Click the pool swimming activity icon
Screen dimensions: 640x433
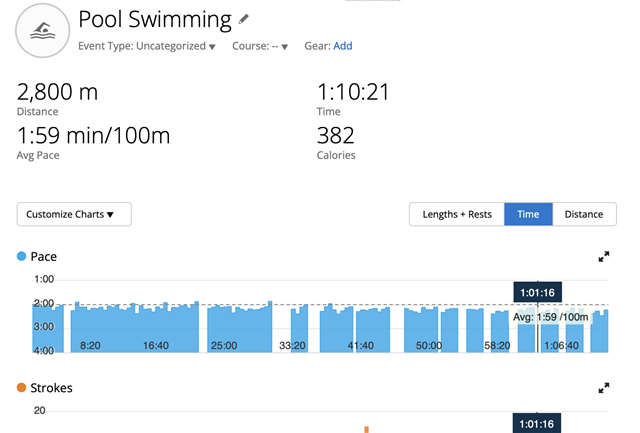pos(42,30)
